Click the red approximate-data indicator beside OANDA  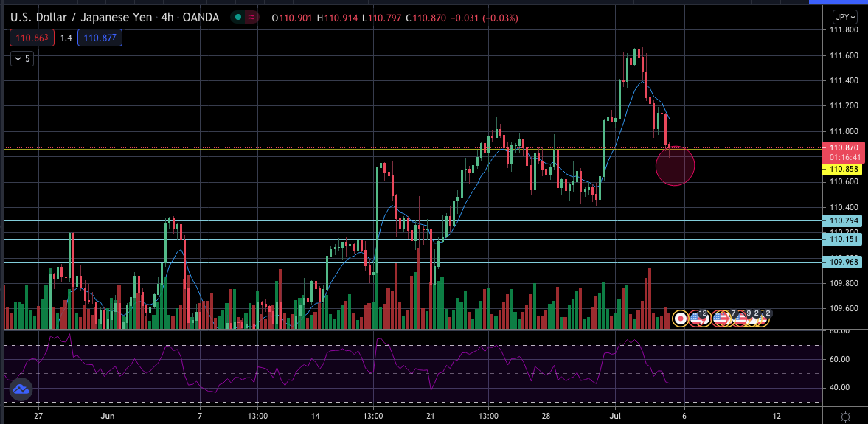coord(252,18)
